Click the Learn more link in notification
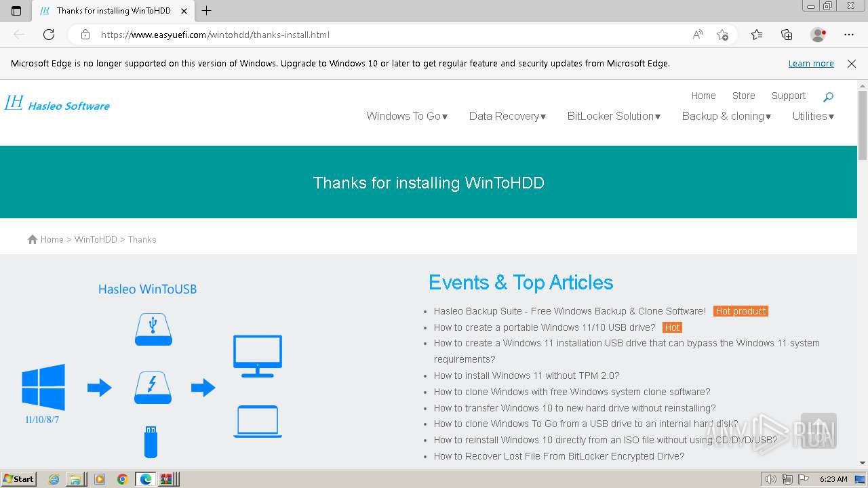 (x=811, y=64)
